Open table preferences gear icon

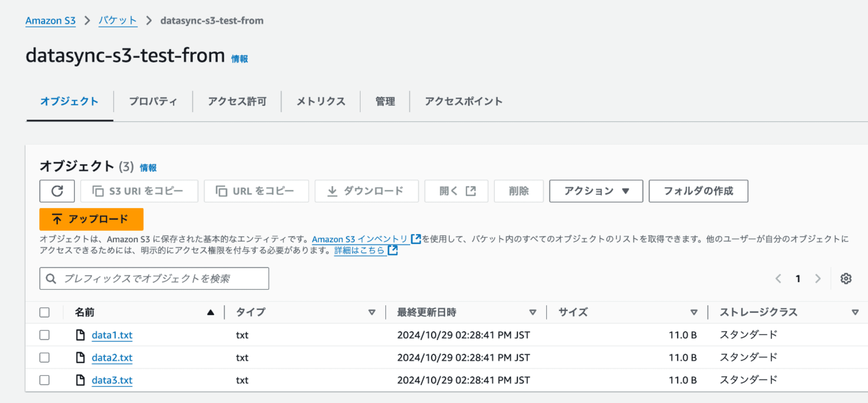point(846,278)
